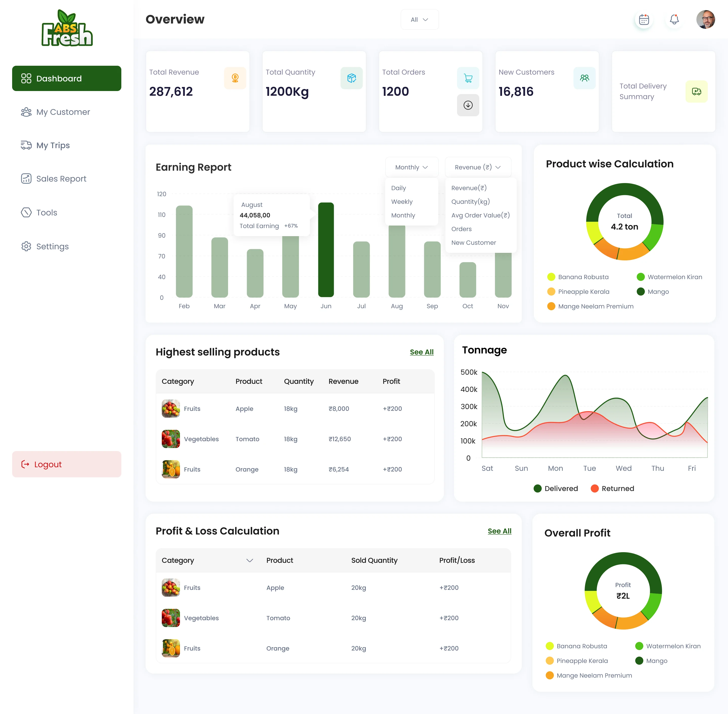
Task: Click the Oct bar in Earning Report
Action: tap(467, 280)
